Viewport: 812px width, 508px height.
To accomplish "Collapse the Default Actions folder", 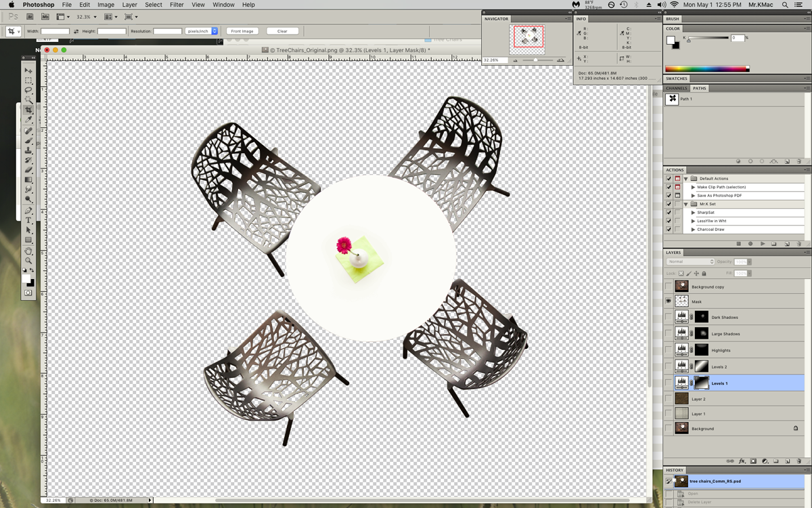I will (x=685, y=179).
